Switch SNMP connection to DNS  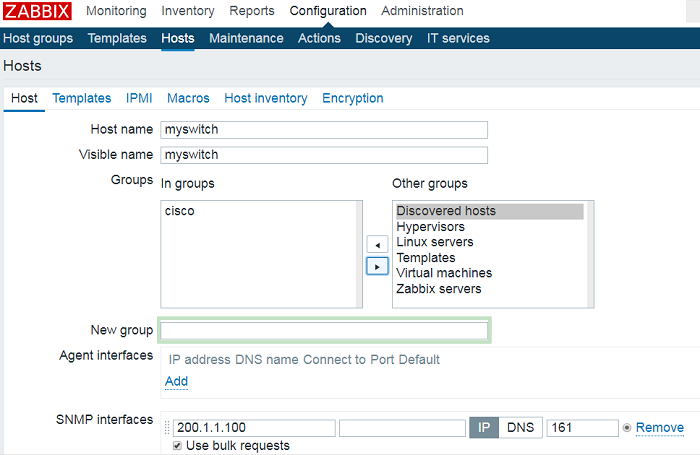click(x=521, y=428)
